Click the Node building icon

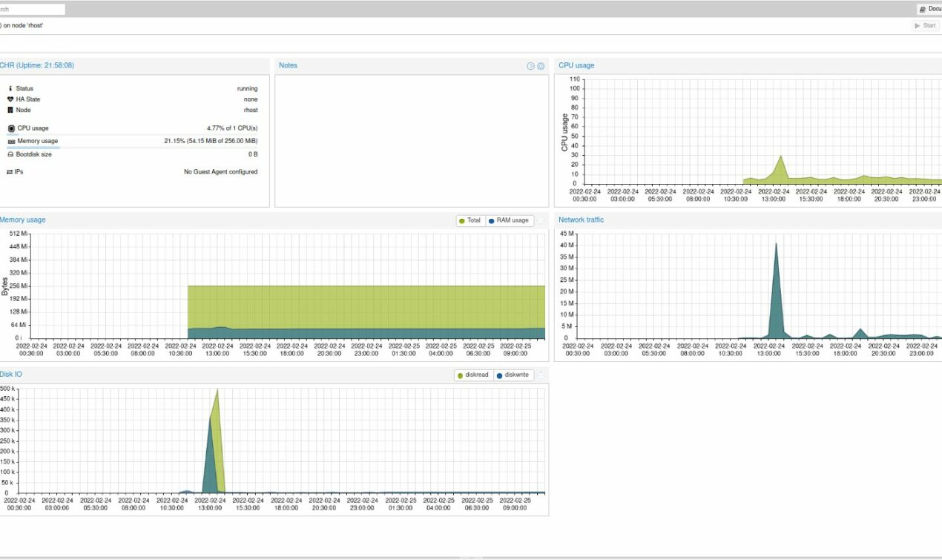[10, 110]
